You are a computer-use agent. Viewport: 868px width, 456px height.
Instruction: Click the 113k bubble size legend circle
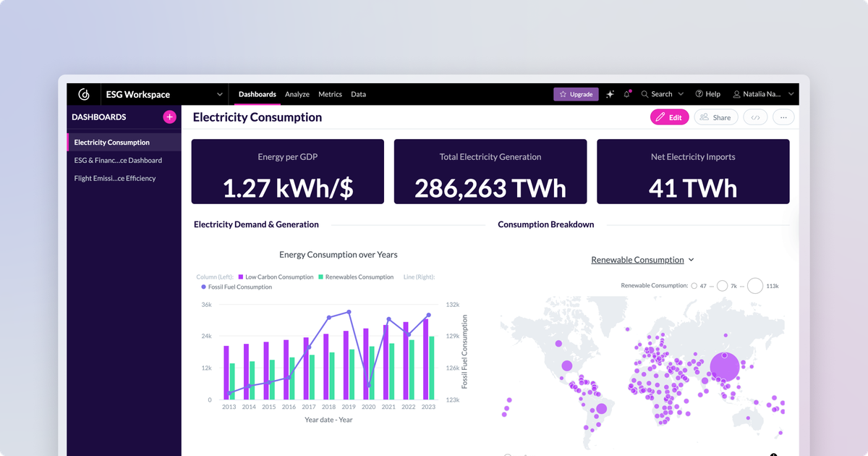(756, 285)
